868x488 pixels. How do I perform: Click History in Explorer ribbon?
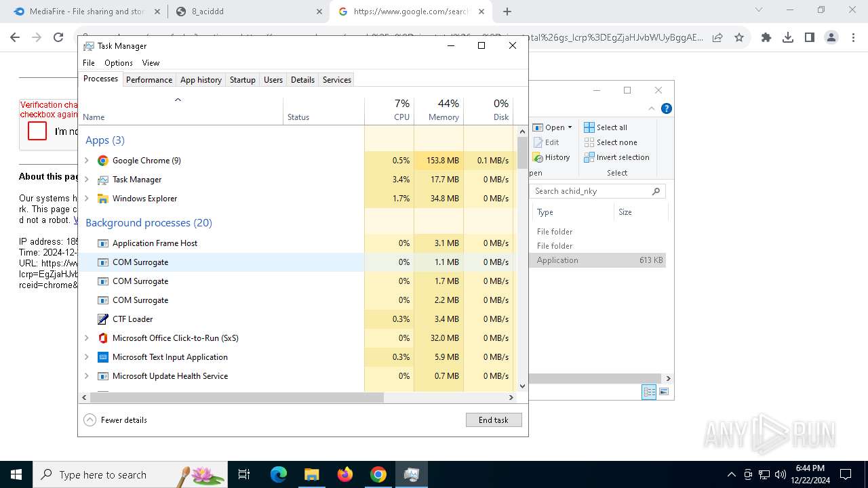[x=551, y=157]
